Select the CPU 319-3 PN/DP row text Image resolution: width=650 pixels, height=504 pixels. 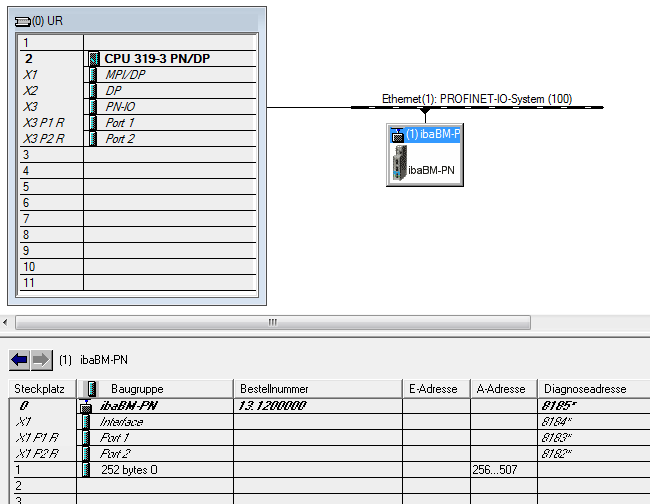click(157, 58)
